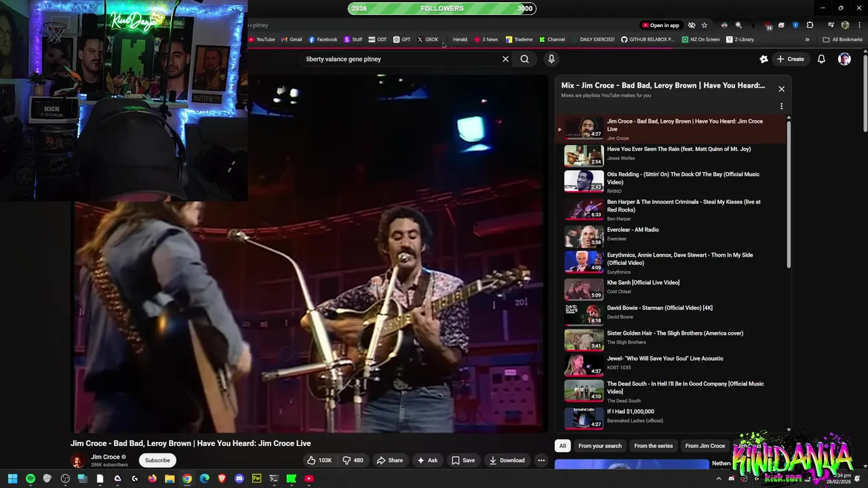Select The Dead South video
This screenshot has height=488, width=868.
point(670,391)
